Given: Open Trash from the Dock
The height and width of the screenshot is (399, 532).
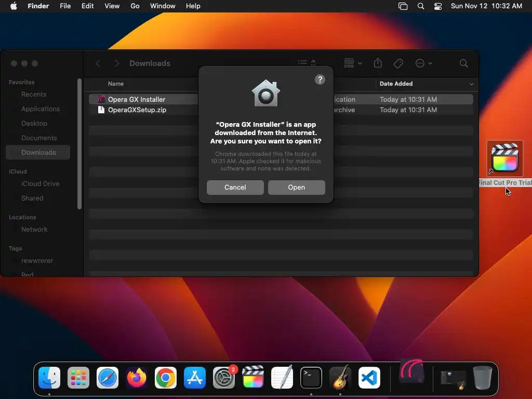Looking at the screenshot, I should (483, 378).
